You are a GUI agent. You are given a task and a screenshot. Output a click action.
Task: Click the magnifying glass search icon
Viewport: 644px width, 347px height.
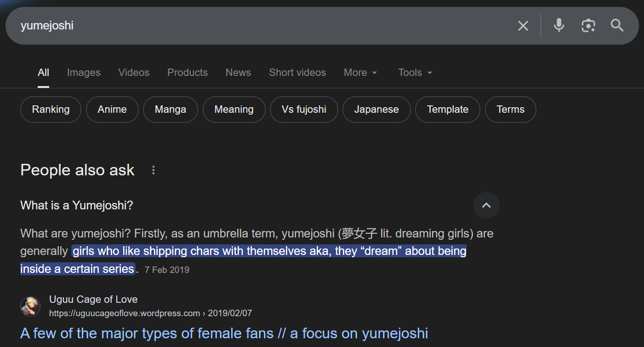click(x=617, y=25)
